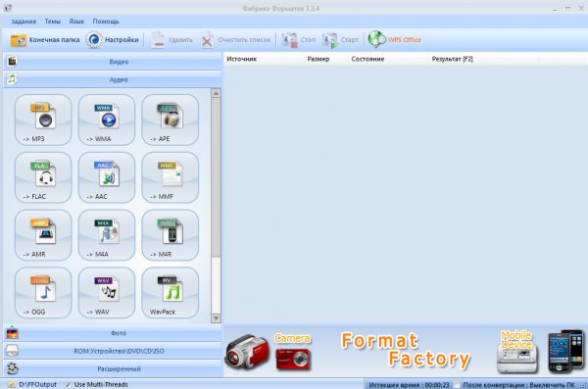Select the WAV conversion icon

pos(107,293)
